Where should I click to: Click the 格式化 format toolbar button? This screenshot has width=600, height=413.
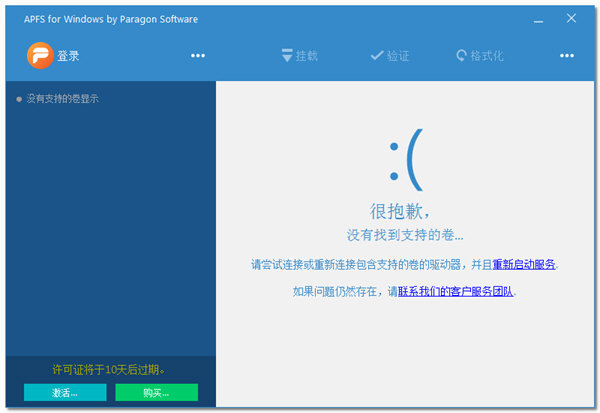pyautogui.click(x=480, y=56)
